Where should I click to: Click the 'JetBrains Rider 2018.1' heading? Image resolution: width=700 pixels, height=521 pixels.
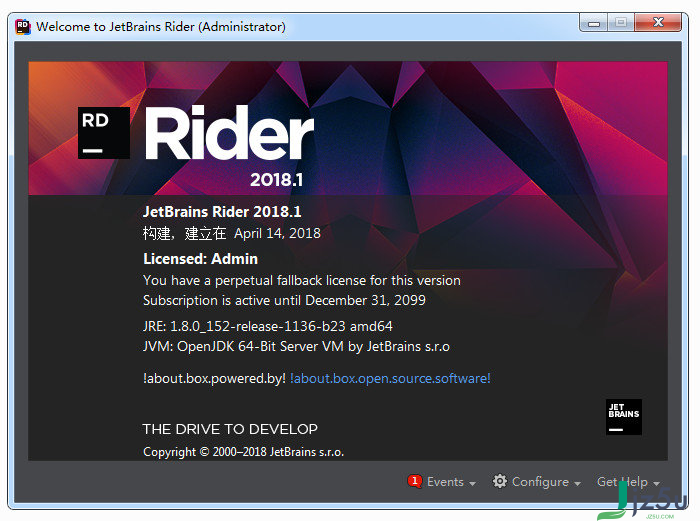pyautogui.click(x=222, y=212)
